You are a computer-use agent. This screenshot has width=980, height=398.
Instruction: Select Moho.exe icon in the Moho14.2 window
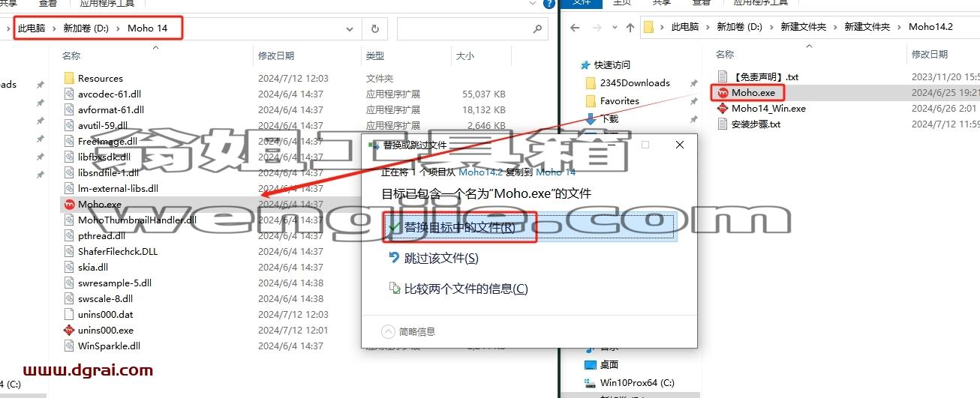[x=723, y=92]
